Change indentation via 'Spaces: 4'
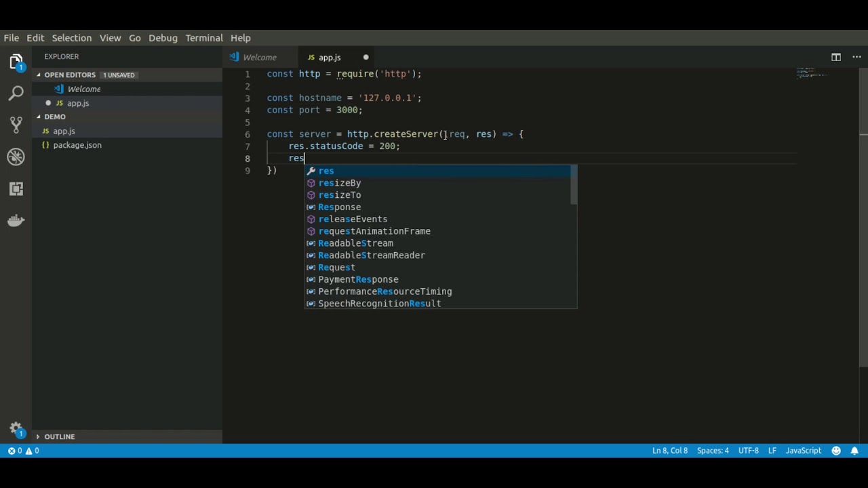 (x=713, y=451)
